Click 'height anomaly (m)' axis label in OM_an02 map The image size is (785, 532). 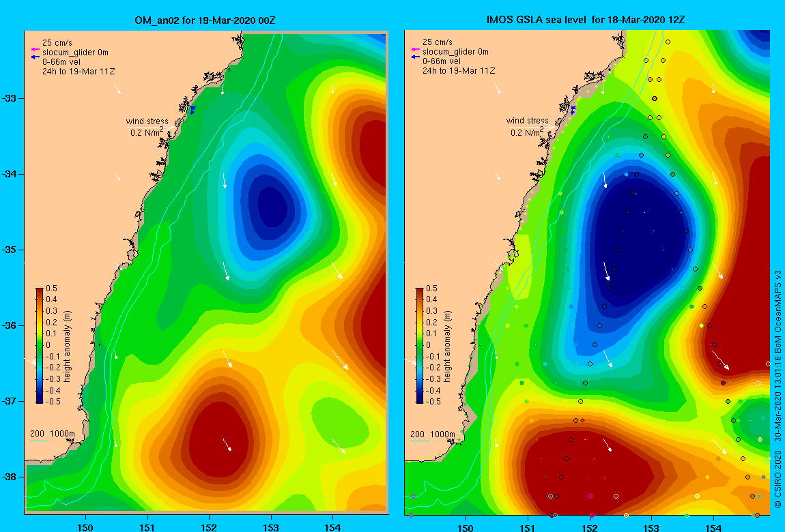pos(68,346)
